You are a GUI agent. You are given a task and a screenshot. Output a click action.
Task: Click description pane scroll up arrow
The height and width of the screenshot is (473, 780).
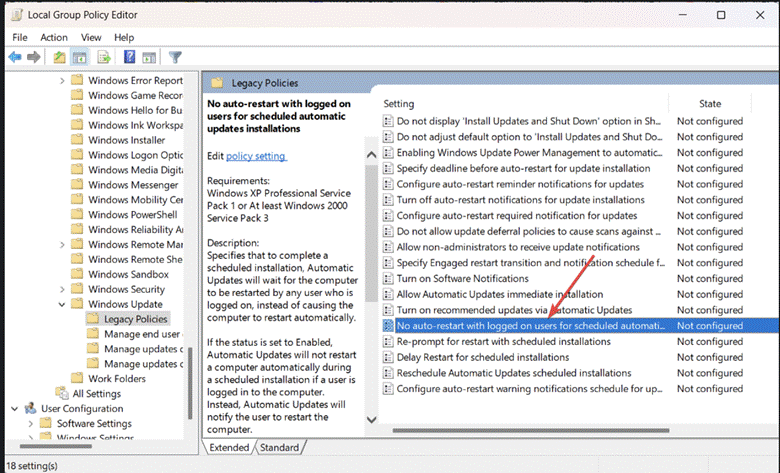click(371, 155)
